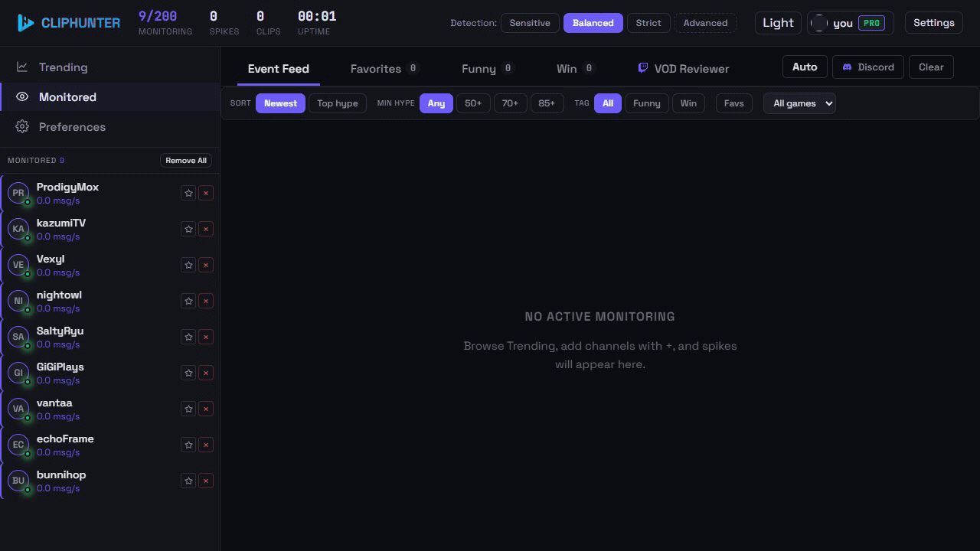Sort events by Top hype
The image size is (980, 551).
coord(338,103)
